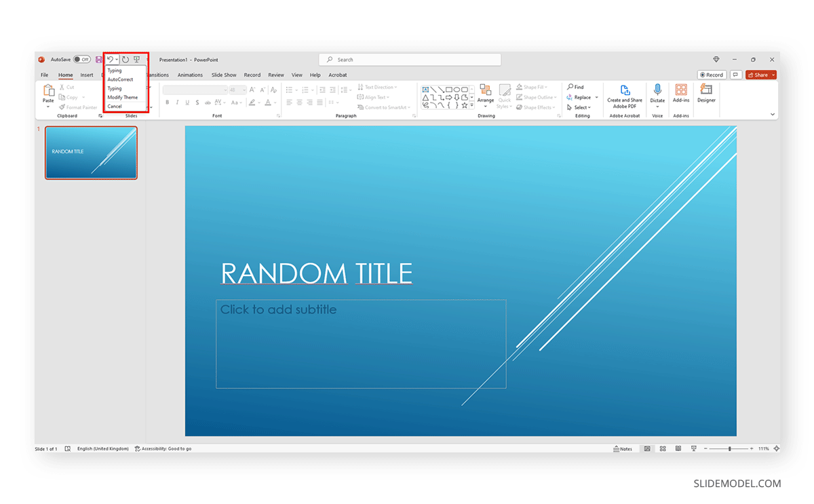
Task: Select the Format Painter tool
Action: coord(78,106)
